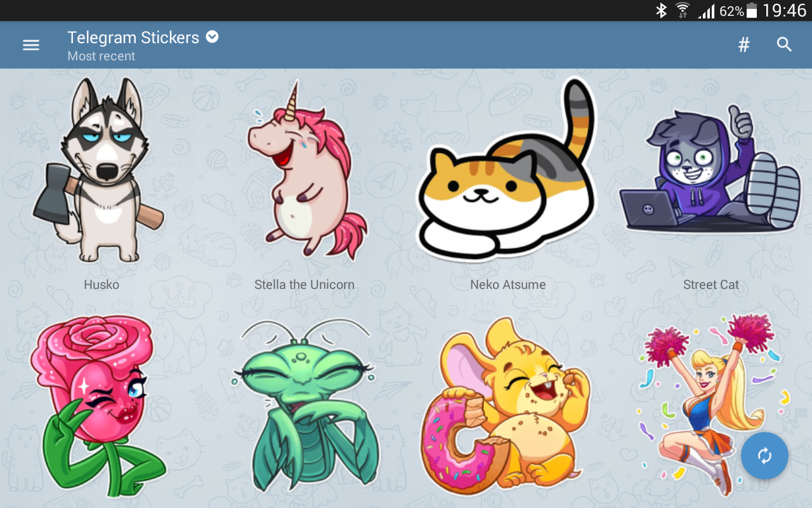Tap the Stella the Unicorn label
Viewport: 812px width, 508px height.
coord(304,284)
